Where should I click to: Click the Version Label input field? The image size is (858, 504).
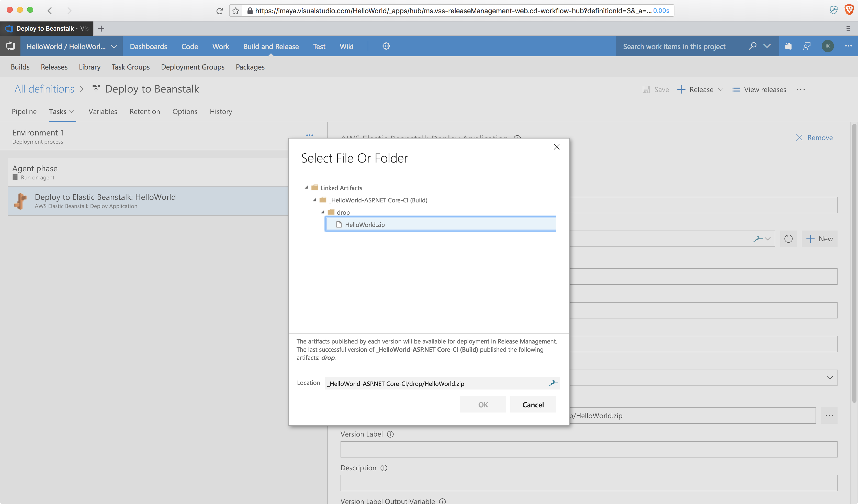point(589,449)
